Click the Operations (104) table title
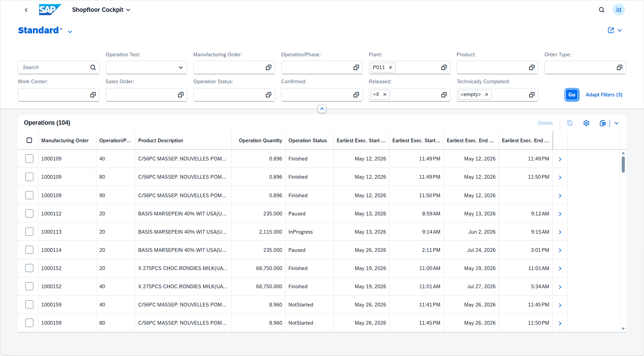 pos(47,123)
